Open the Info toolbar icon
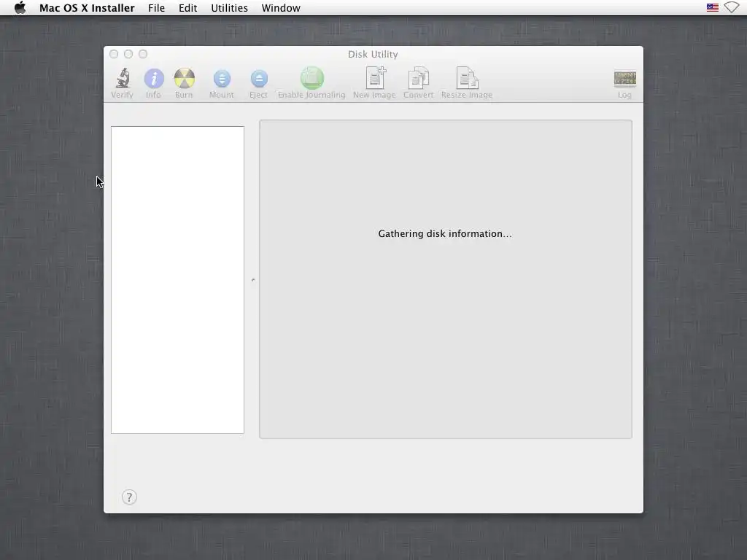Image resolution: width=747 pixels, height=560 pixels. pyautogui.click(x=154, y=78)
